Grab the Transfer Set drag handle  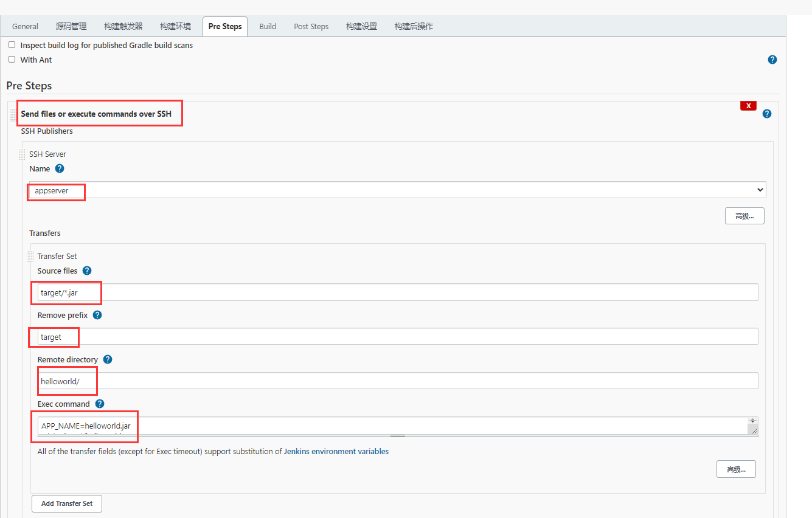(31, 257)
